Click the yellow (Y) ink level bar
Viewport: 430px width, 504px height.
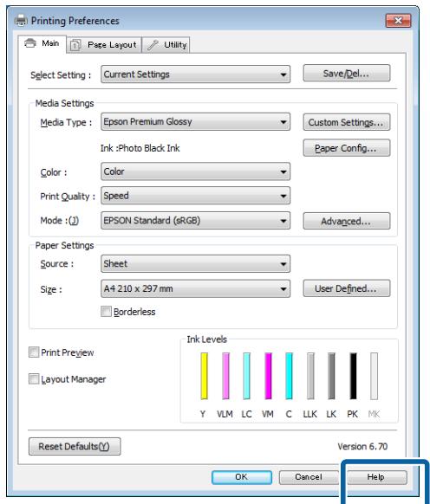pyautogui.click(x=204, y=376)
